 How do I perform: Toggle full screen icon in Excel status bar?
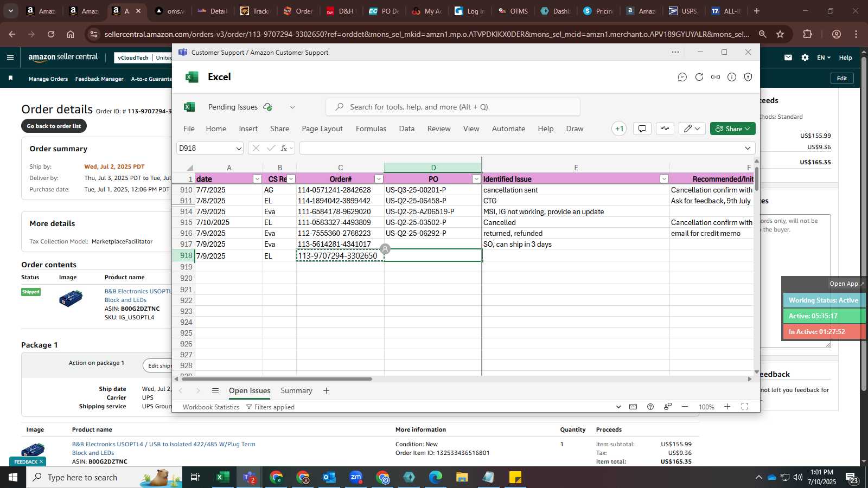pos(745,407)
